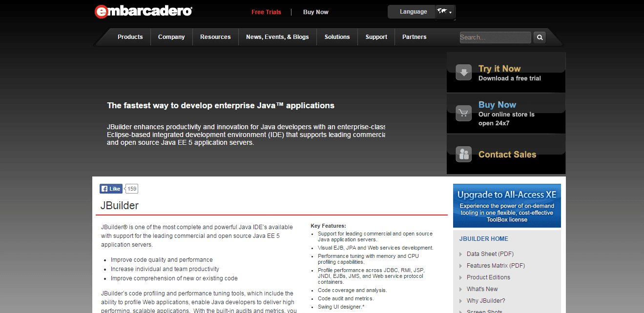Screen dimensions: 644x313
Task: Open the Product Editions link
Action: tap(488, 277)
